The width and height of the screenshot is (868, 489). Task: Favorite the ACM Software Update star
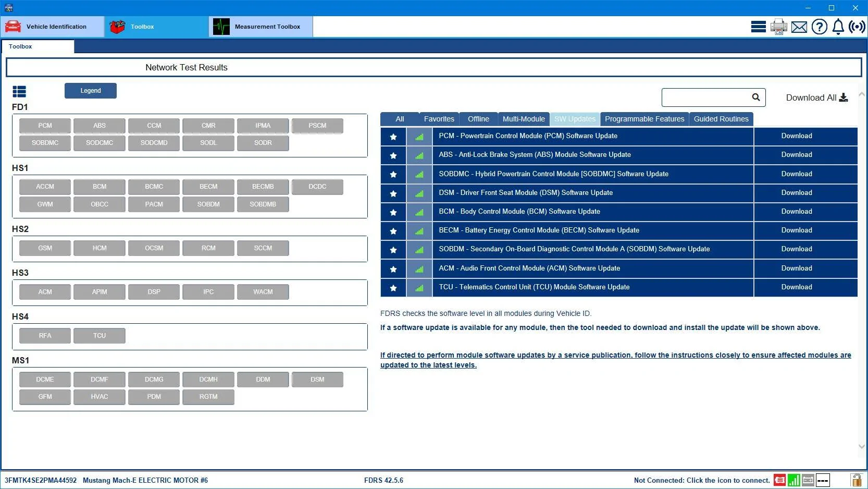[x=393, y=269]
